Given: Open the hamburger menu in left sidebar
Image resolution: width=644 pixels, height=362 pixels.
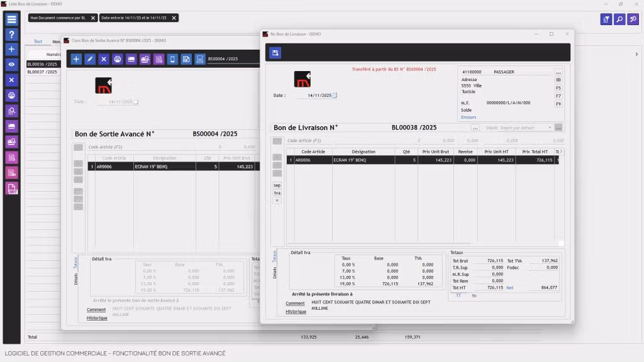Looking at the screenshot, I should [x=11, y=19].
